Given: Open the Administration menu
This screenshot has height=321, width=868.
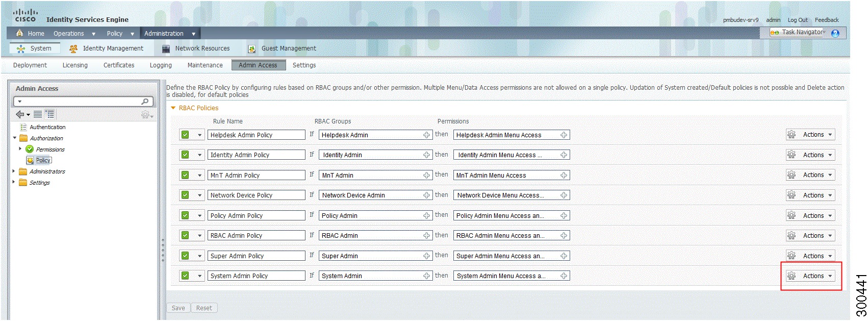Looking at the screenshot, I should click(170, 34).
